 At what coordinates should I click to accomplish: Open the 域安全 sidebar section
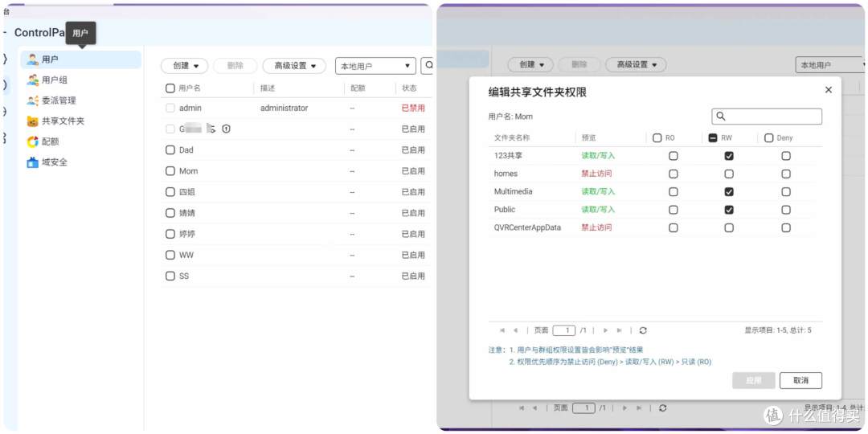pyautogui.click(x=81, y=162)
